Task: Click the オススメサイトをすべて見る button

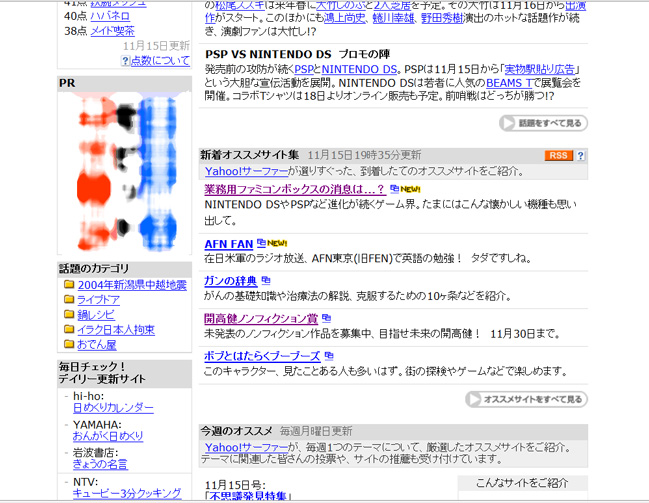Action: click(526, 399)
